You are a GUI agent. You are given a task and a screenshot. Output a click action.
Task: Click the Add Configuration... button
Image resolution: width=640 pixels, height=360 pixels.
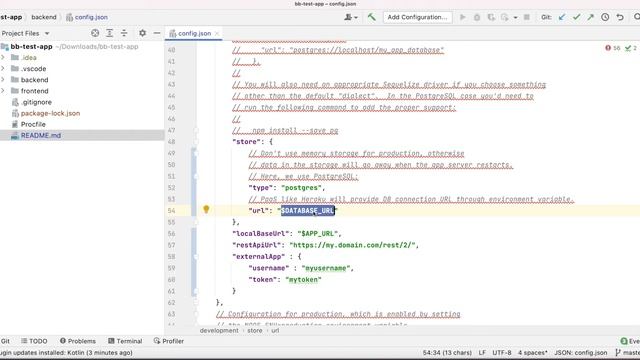417,17
